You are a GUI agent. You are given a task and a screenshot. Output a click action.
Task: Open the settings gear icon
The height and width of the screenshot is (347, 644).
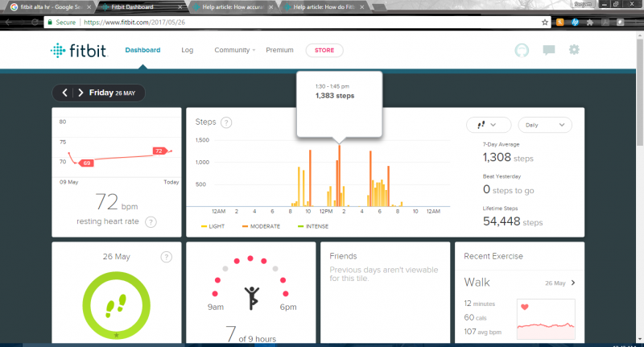[574, 50]
